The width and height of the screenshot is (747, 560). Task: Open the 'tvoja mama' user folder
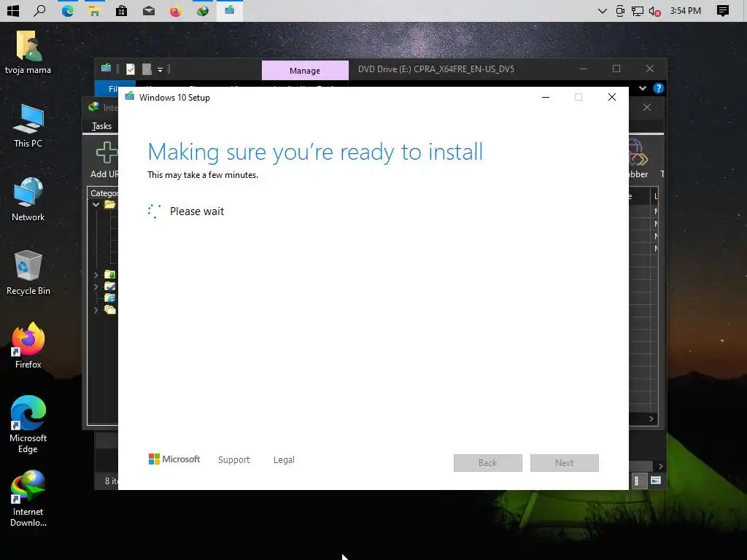(28, 52)
